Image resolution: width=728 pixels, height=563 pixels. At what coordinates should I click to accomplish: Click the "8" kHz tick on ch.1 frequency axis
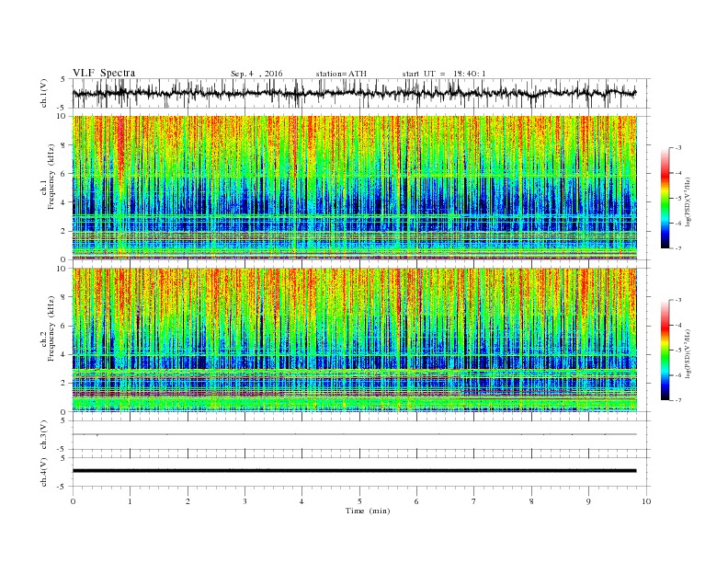click(63, 145)
